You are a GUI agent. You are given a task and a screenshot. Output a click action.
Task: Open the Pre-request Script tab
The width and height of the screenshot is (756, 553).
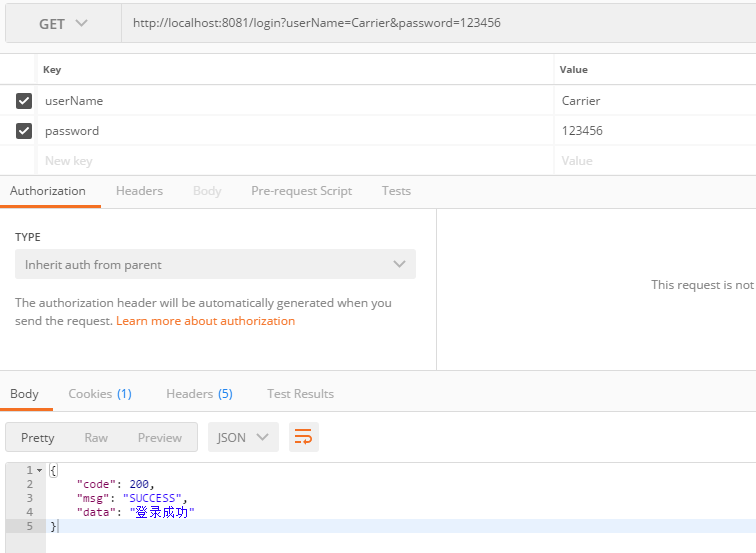click(301, 191)
